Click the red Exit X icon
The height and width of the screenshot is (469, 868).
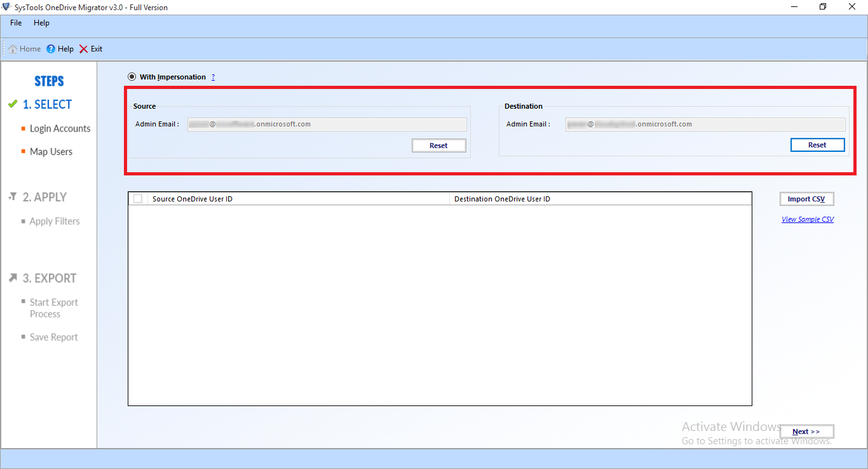click(83, 49)
